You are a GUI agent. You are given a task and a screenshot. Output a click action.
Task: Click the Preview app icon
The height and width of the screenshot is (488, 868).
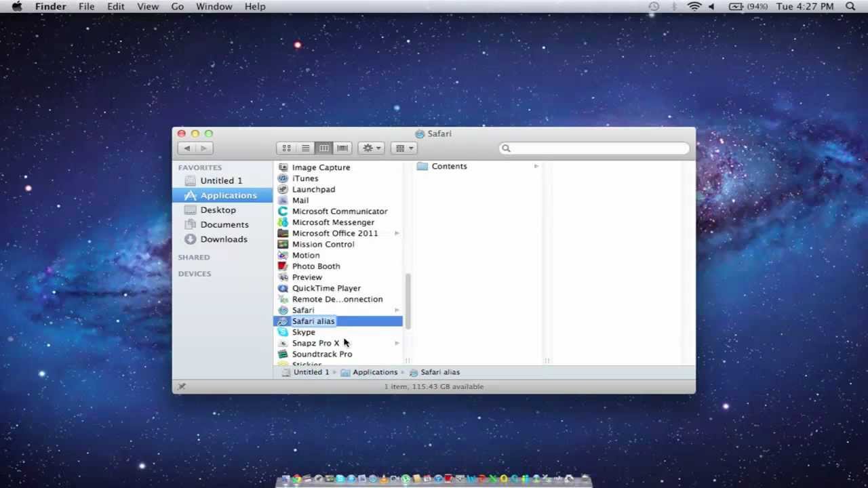coord(283,277)
